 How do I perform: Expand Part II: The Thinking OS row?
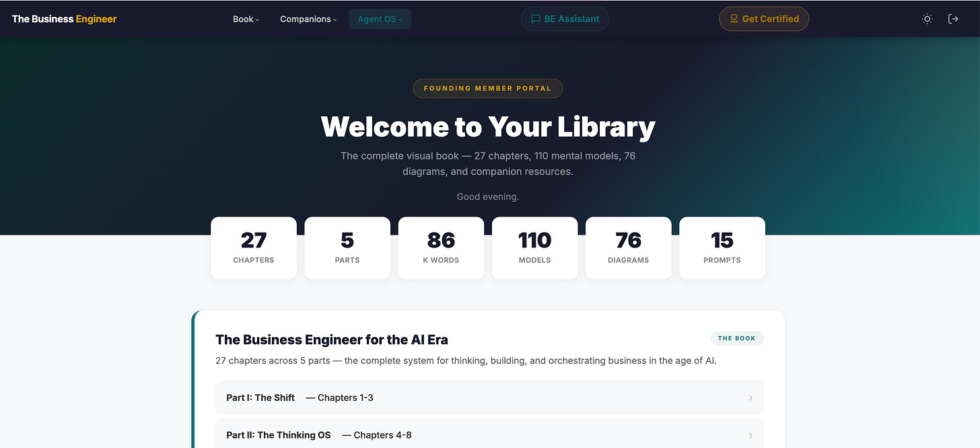(x=489, y=434)
